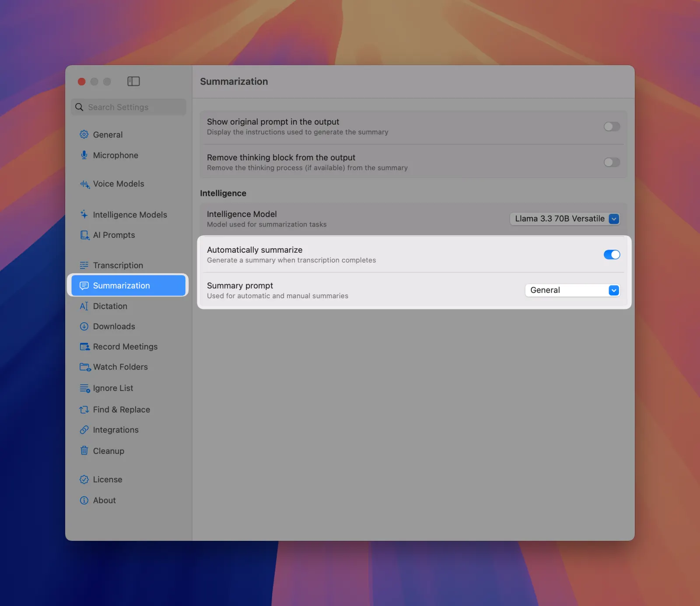This screenshot has height=606, width=700.
Task: Close the settings window with red button
Action: (x=81, y=82)
